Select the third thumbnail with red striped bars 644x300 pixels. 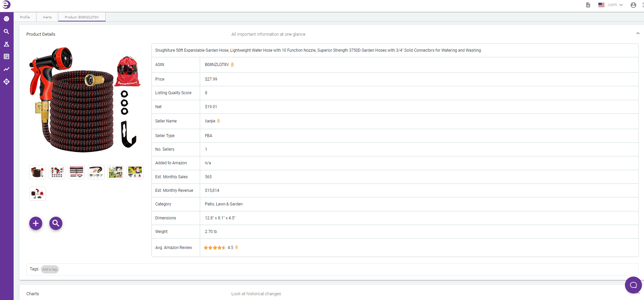tap(77, 172)
